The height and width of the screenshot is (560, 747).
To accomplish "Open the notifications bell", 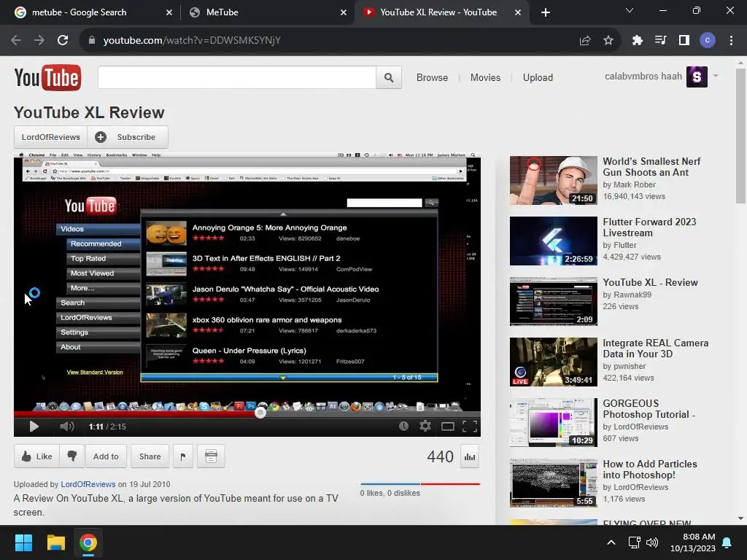I will point(727,542).
